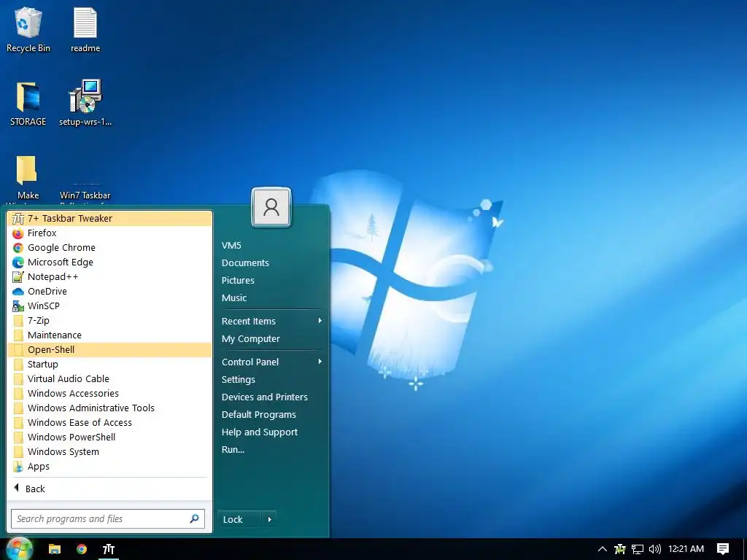Expand Windows Ease of Access folder
The image size is (747, 560).
pyautogui.click(x=109, y=423)
